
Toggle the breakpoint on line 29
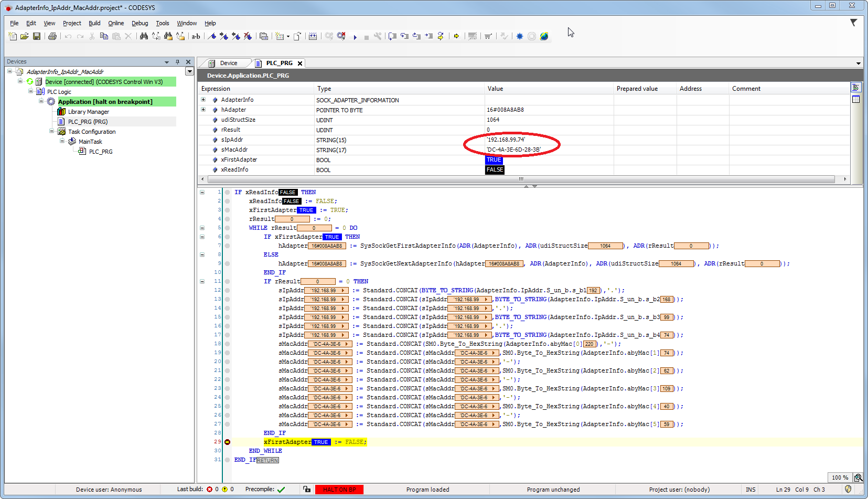pos(228,442)
